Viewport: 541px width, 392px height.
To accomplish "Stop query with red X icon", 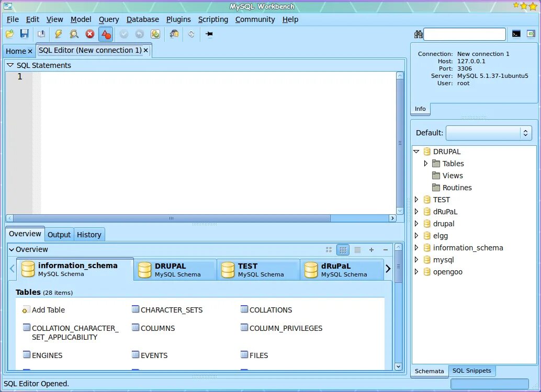I will pyautogui.click(x=90, y=34).
